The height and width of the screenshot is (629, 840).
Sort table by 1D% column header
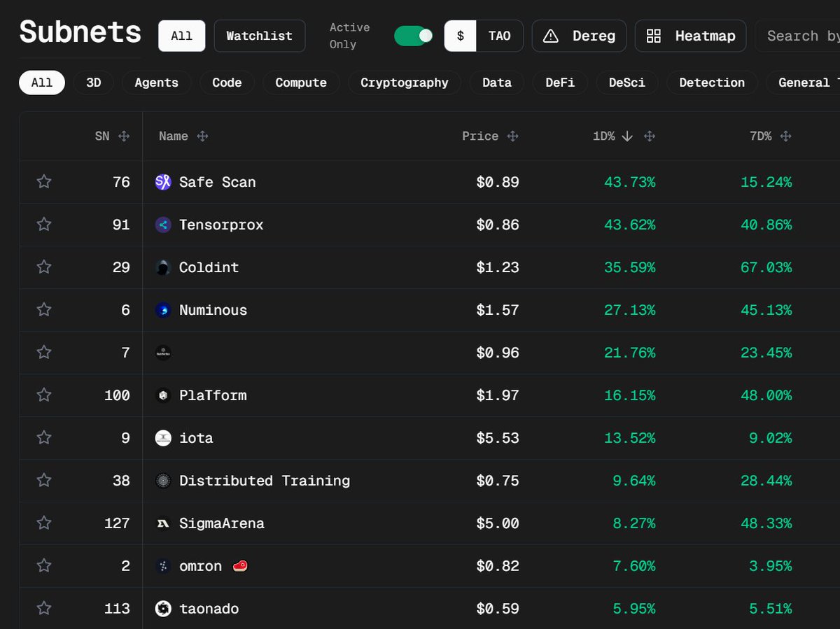point(603,136)
